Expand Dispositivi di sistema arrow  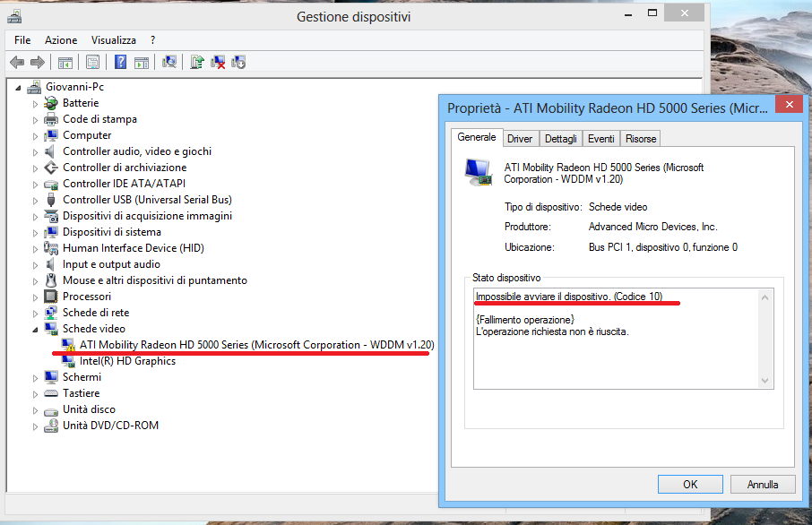[35, 233]
